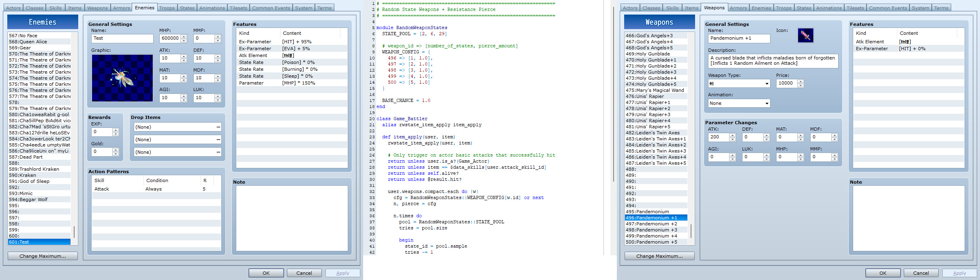Click Change Maximum in Enemies window
This screenshot has width=980, height=280.
(43, 256)
